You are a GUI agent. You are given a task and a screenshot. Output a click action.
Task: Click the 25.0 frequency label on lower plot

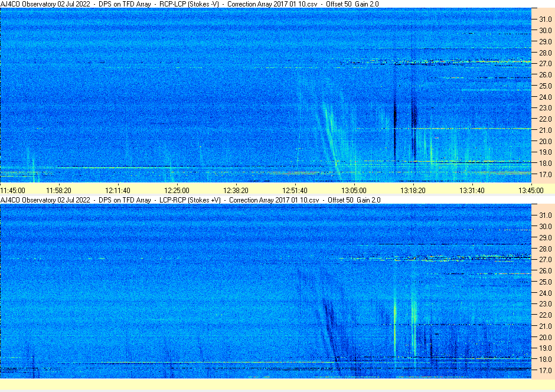coord(545,282)
